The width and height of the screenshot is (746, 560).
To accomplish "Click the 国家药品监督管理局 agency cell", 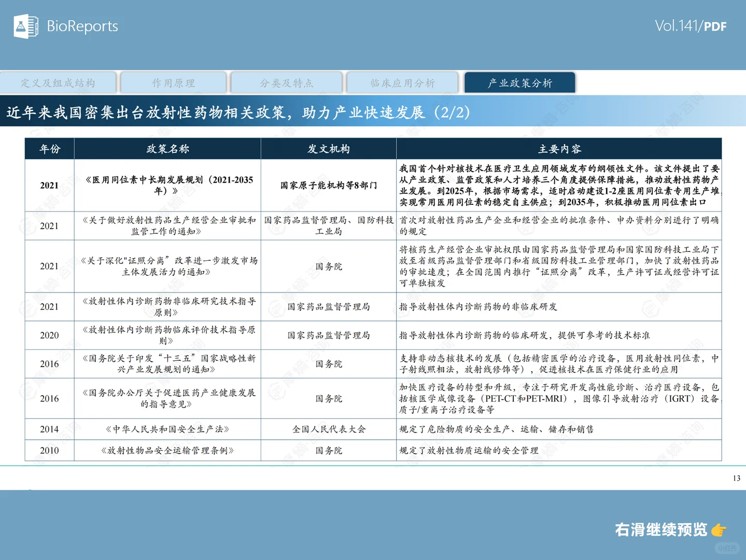I will coord(328,306).
